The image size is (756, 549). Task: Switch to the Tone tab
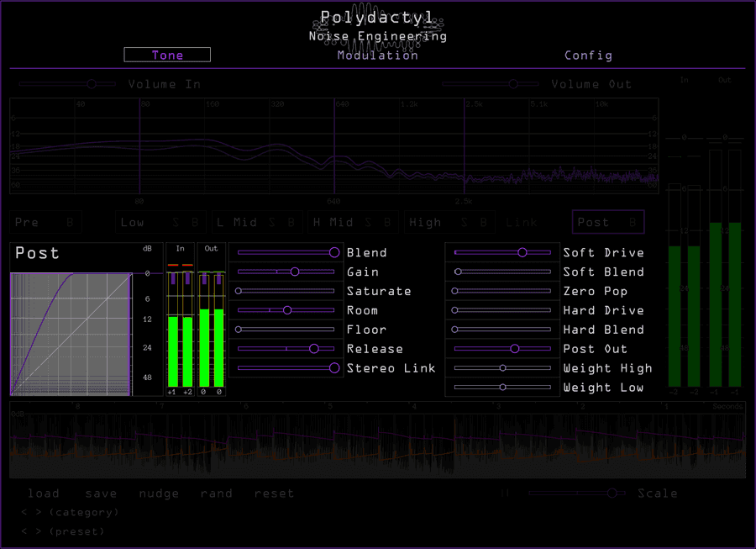(x=167, y=55)
